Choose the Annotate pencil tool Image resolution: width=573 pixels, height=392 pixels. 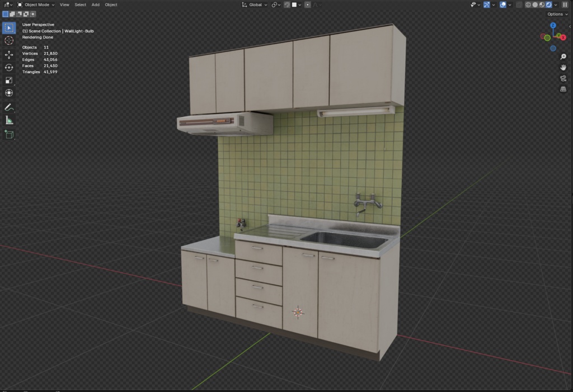pyautogui.click(x=9, y=107)
